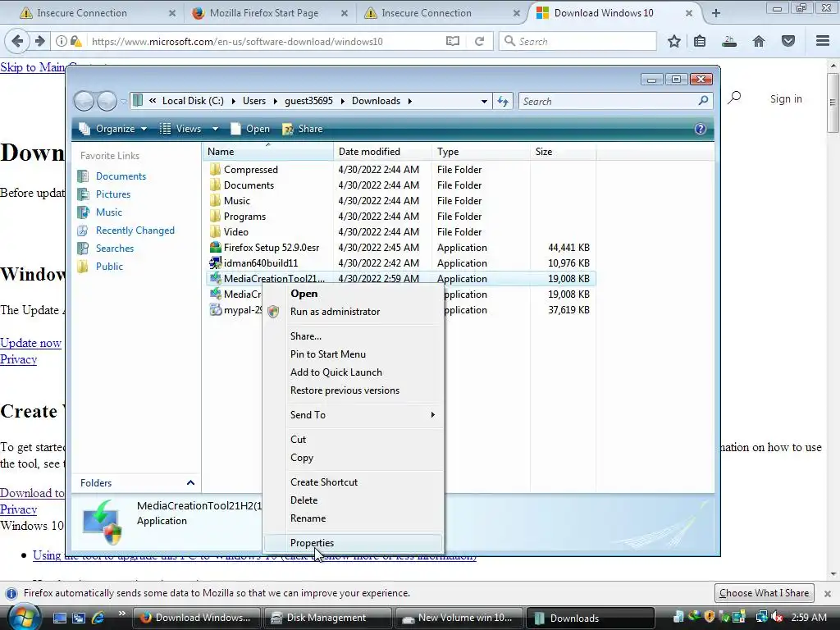The image size is (840, 630).
Task: Open Music favorite link
Action: (x=109, y=212)
